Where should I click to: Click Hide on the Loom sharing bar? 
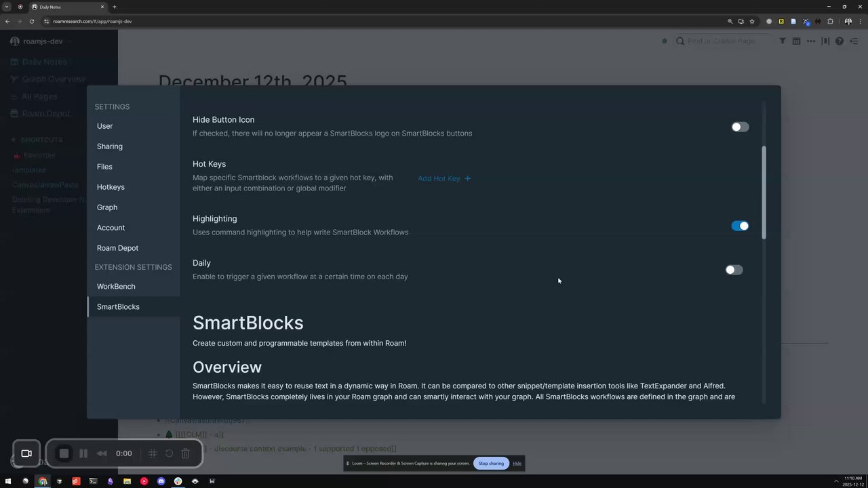(517, 464)
